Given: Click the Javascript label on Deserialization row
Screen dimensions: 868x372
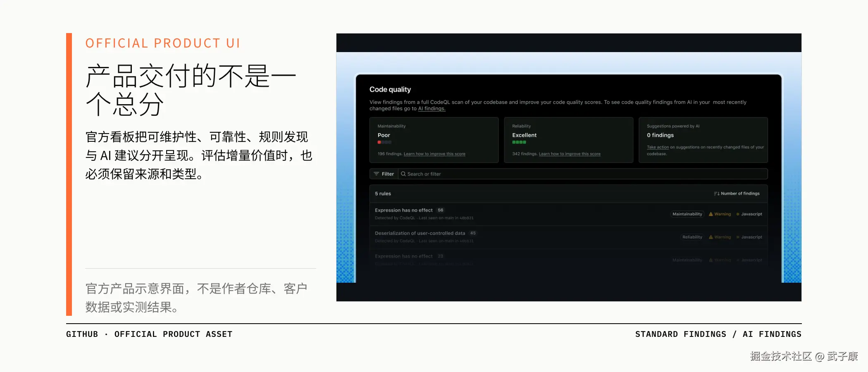Looking at the screenshot, I should 752,237.
